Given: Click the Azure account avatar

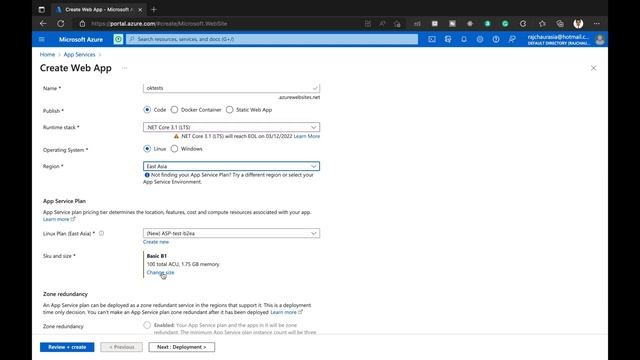Looking at the screenshot, I should pyautogui.click(x=600, y=40).
